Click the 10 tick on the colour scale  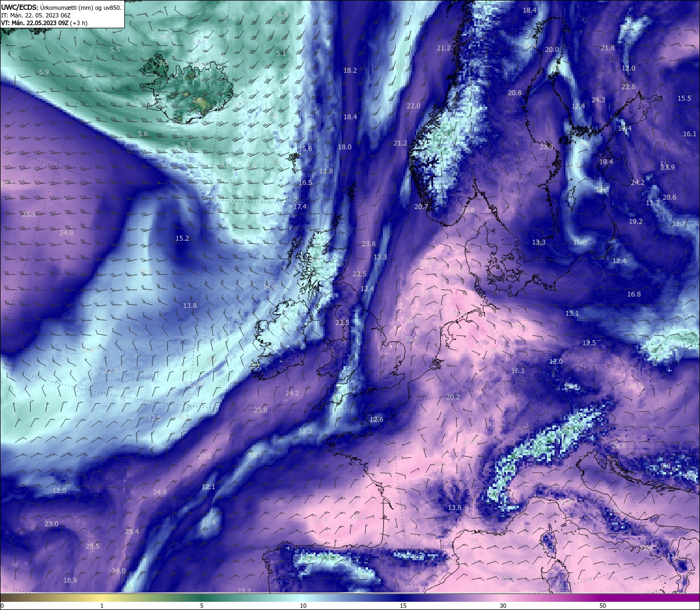303,606
